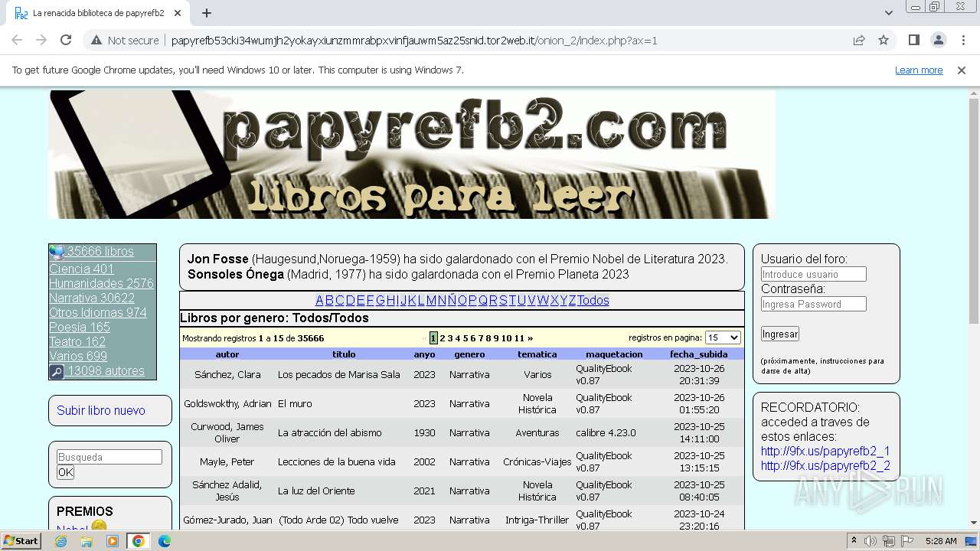Show hidden system tray icons
Image resolution: width=980 pixels, height=551 pixels.
click(854, 541)
